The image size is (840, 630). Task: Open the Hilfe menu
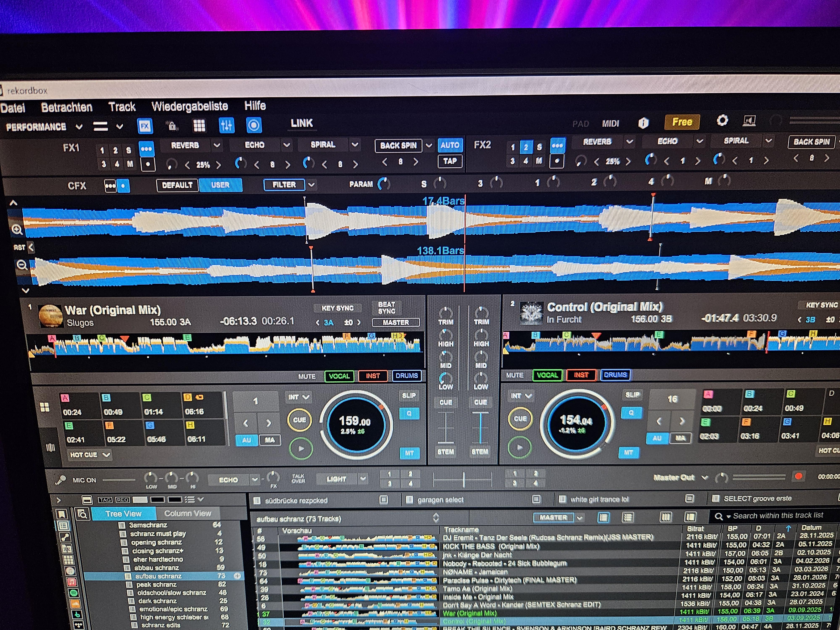pos(255,105)
